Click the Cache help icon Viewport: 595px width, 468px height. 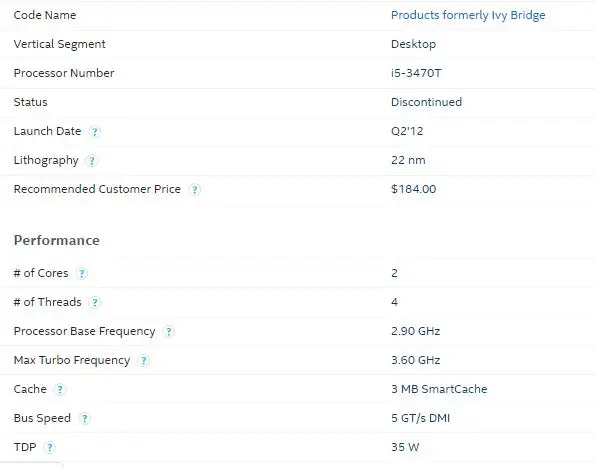(x=60, y=389)
